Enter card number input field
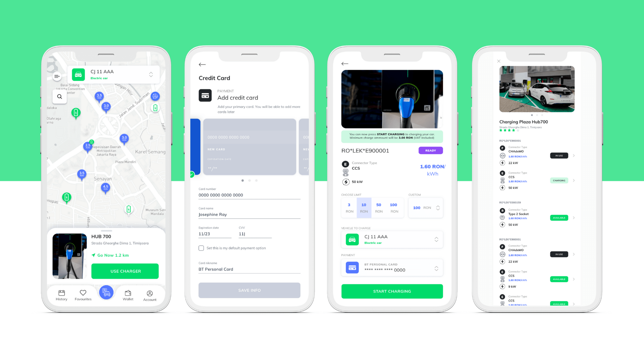The width and height of the screenshot is (644, 362). pos(249,195)
